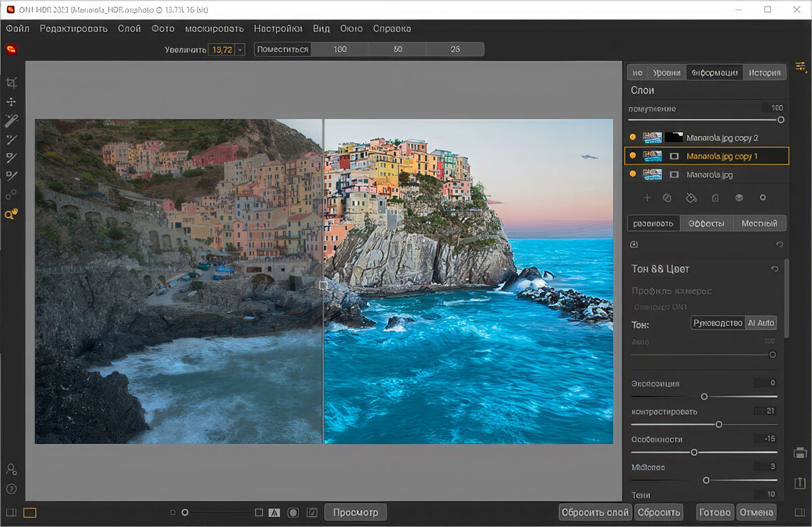Viewport: 812px width, 527px height.
Task: Toggle visibility dot of Manarola.jpg copy 2 layer
Action: click(x=632, y=137)
